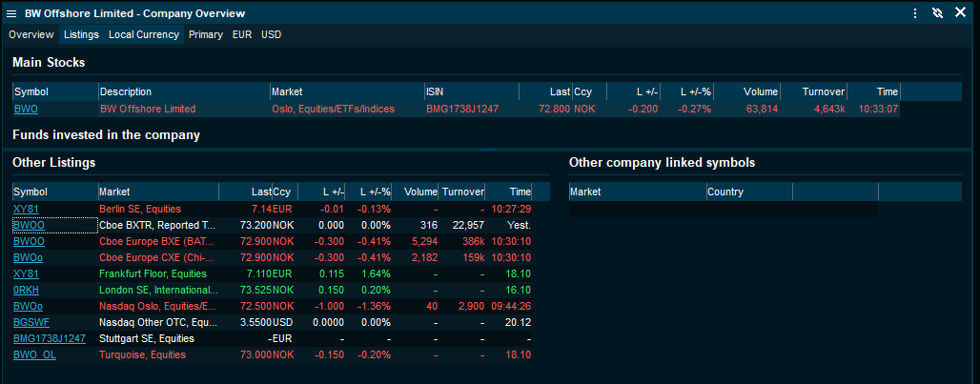Click the unlink window icon
This screenshot has width=980, height=384.
coord(937,13)
